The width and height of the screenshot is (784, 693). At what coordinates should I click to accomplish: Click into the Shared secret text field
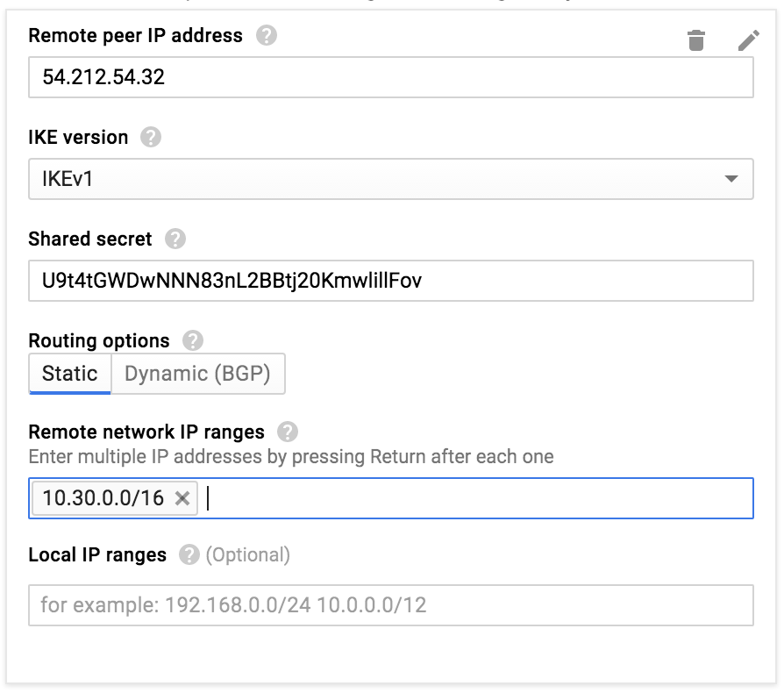391,281
